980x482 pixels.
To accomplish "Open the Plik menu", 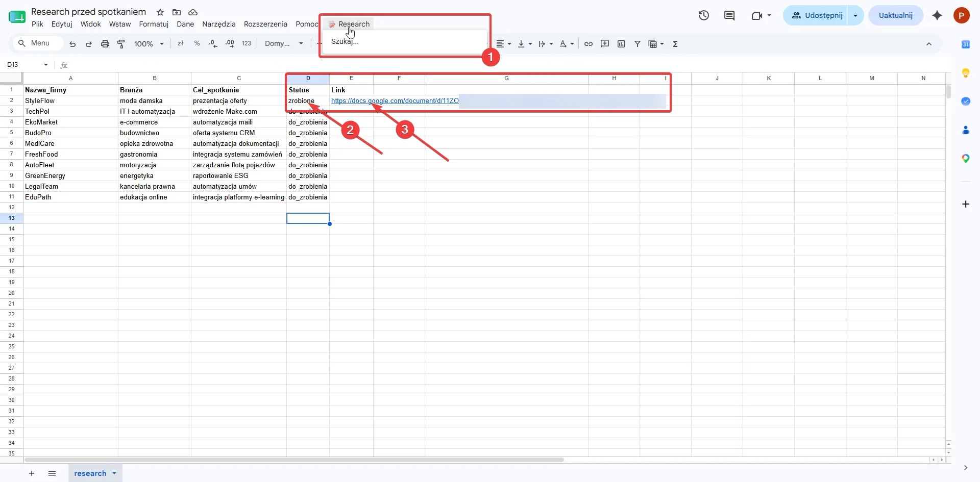I will 37,24.
